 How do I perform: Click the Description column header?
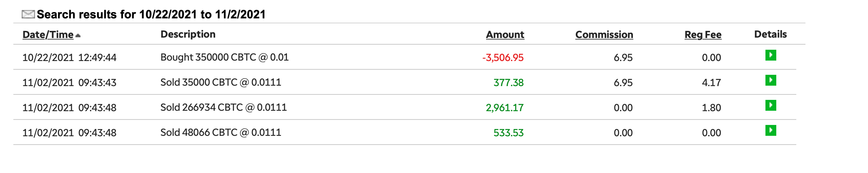tap(188, 34)
